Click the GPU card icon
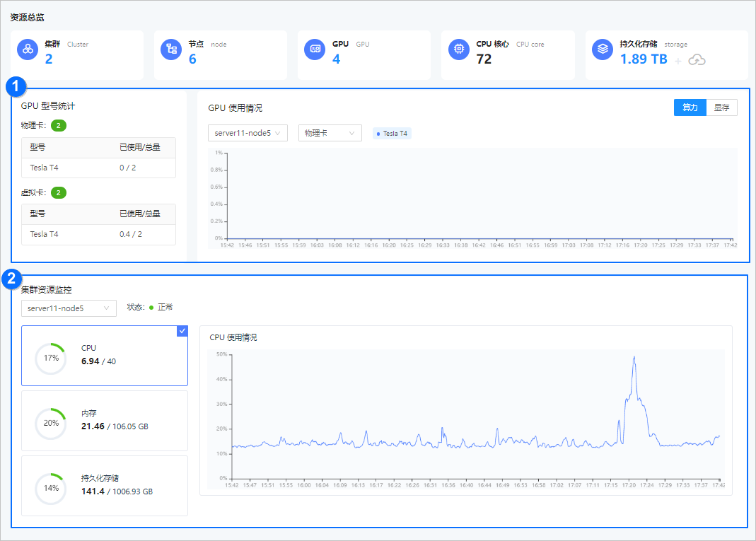This screenshot has width=756, height=541. 315,50
